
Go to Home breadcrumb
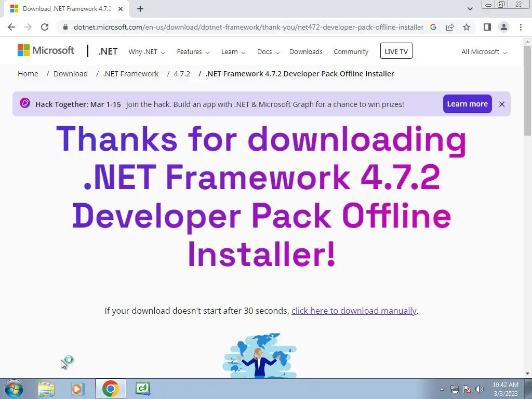coord(28,74)
